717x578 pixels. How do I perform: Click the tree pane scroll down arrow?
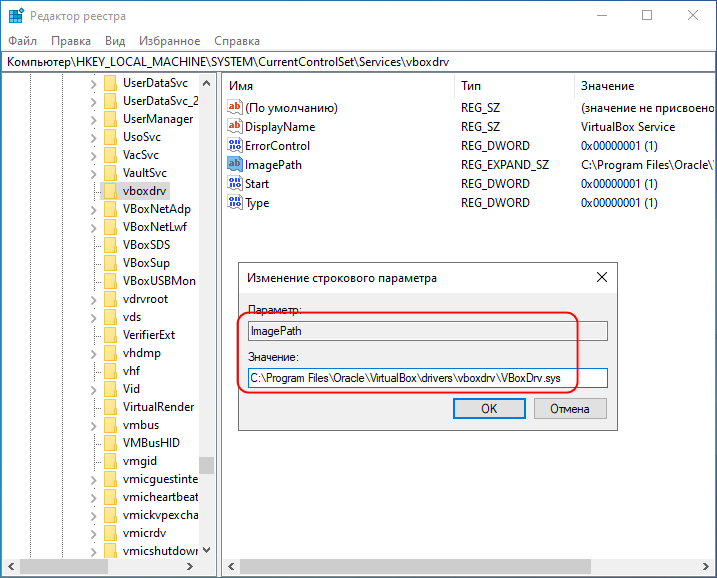click(x=207, y=550)
